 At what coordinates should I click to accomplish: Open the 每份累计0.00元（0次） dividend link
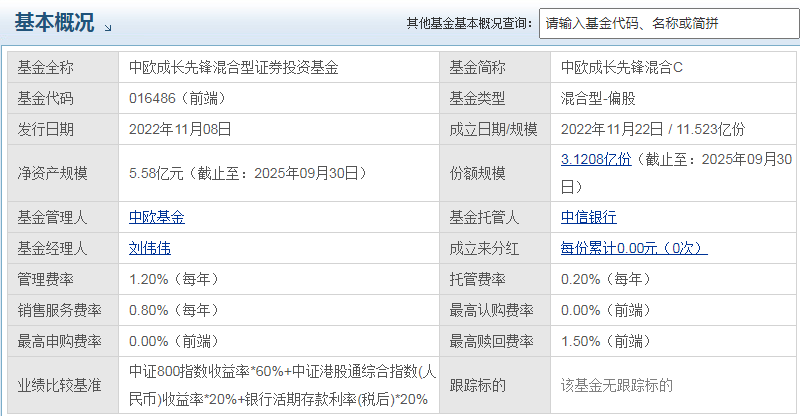(x=634, y=249)
